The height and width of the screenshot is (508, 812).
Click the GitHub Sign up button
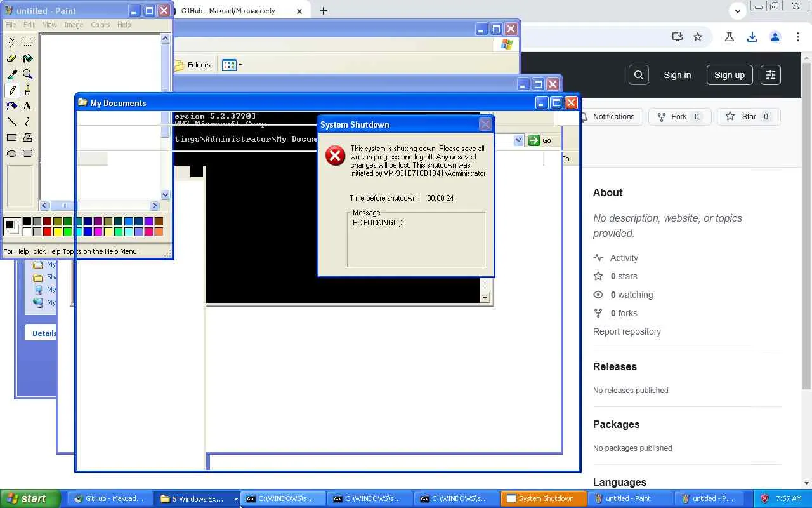(x=730, y=75)
